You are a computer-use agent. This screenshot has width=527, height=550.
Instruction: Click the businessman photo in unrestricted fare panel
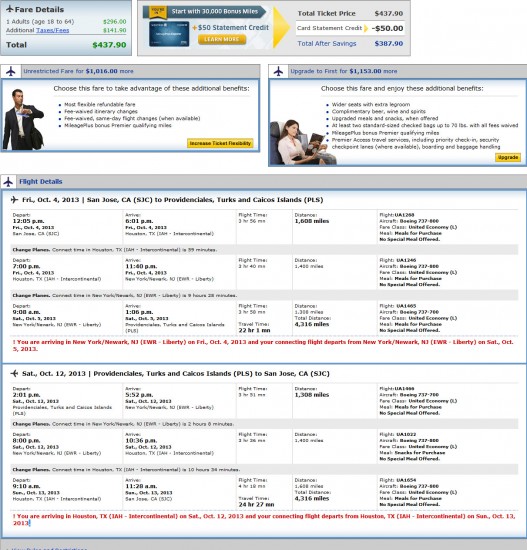[x=23, y=119]
